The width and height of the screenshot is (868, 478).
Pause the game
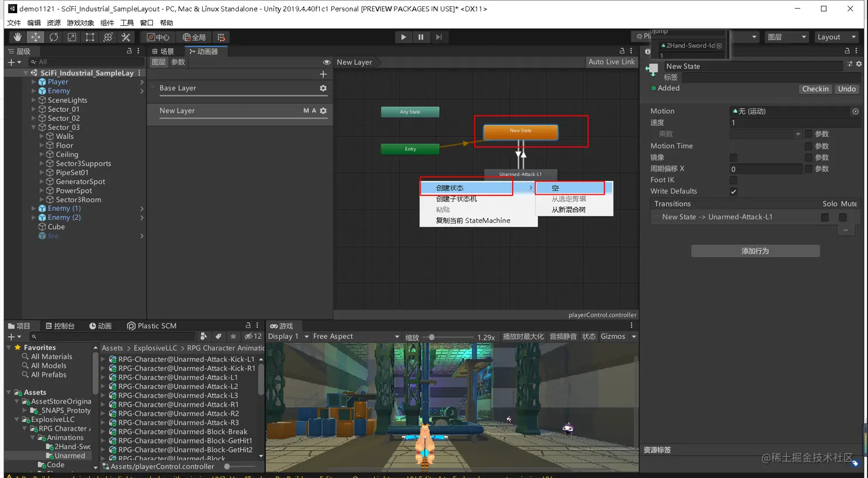coord(421,37)
